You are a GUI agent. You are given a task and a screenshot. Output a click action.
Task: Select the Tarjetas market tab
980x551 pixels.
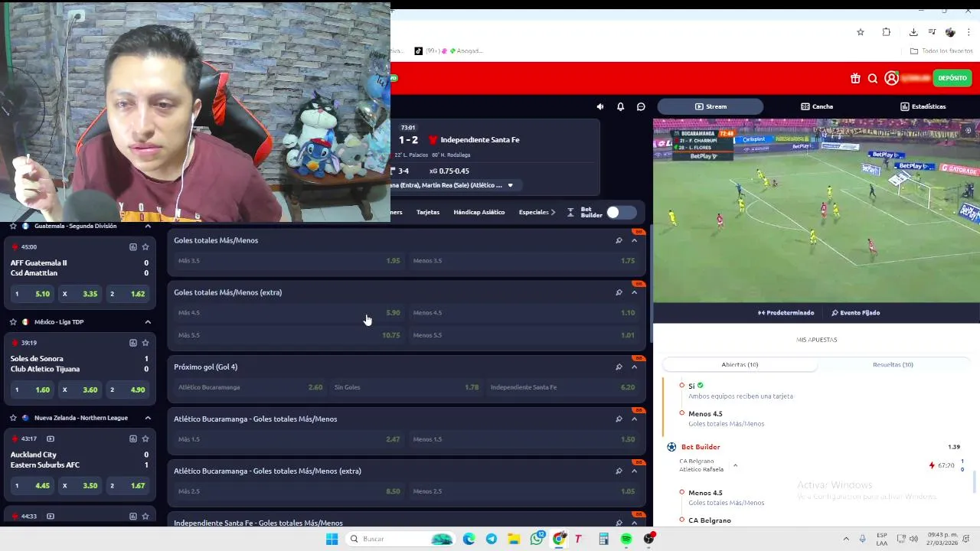point(428,212)
